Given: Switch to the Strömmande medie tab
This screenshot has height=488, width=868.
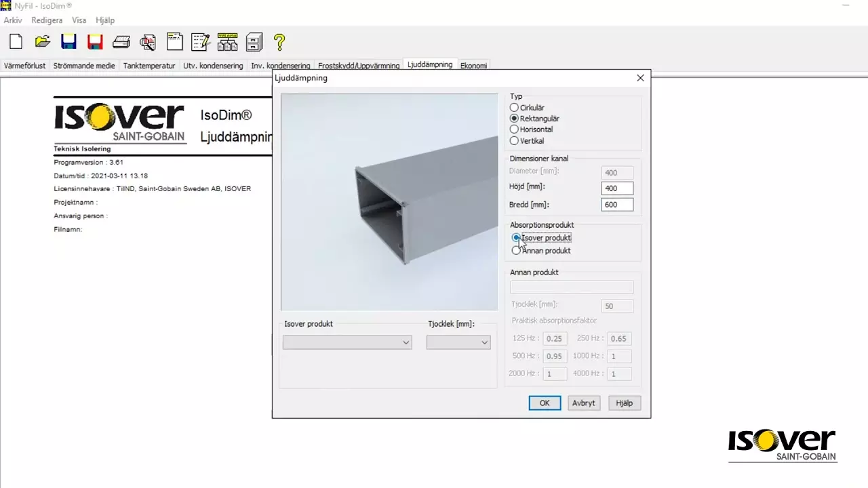Looking at the screenshot, I should coord(84,66).
